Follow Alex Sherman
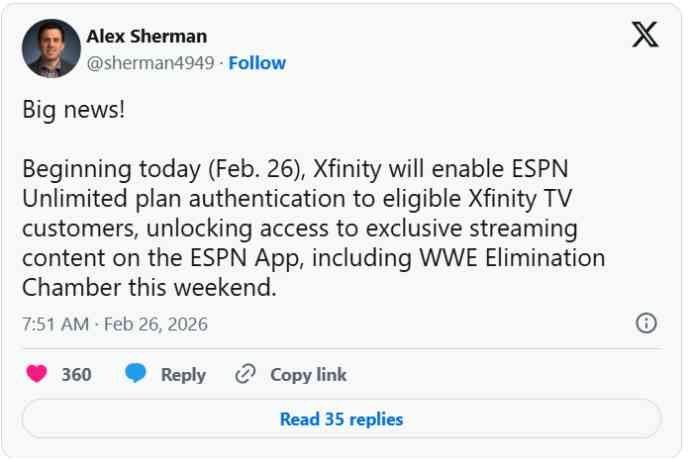This screenshot has width=689, height=462. (257, 63)
